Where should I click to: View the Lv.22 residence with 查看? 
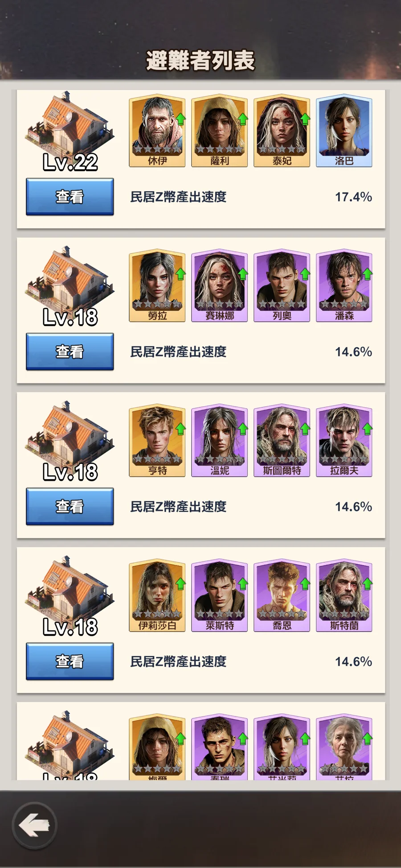70,197
